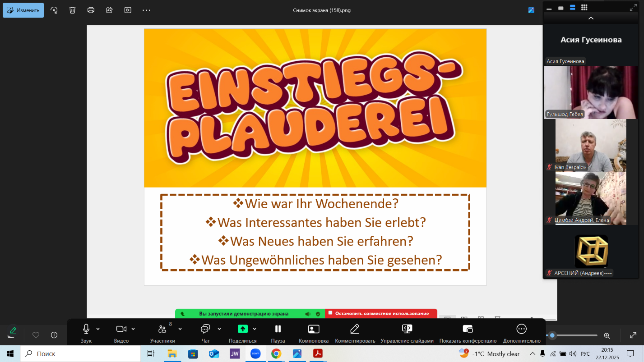The height and width of the screenshot is (362, 644).
Task: Open the Комментировать annotation pencil tool
Action: click(355, 329)
